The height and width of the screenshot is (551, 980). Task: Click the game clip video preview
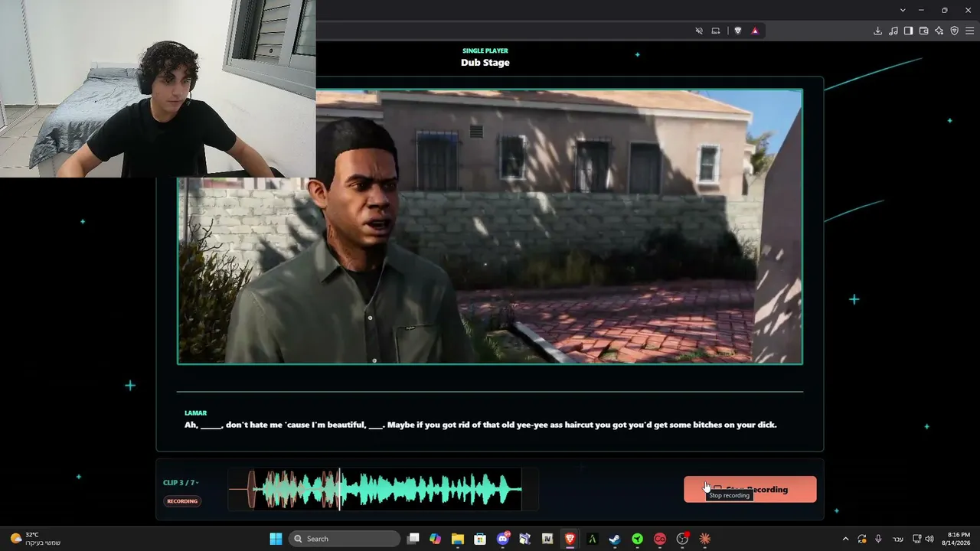click(490, 227)
